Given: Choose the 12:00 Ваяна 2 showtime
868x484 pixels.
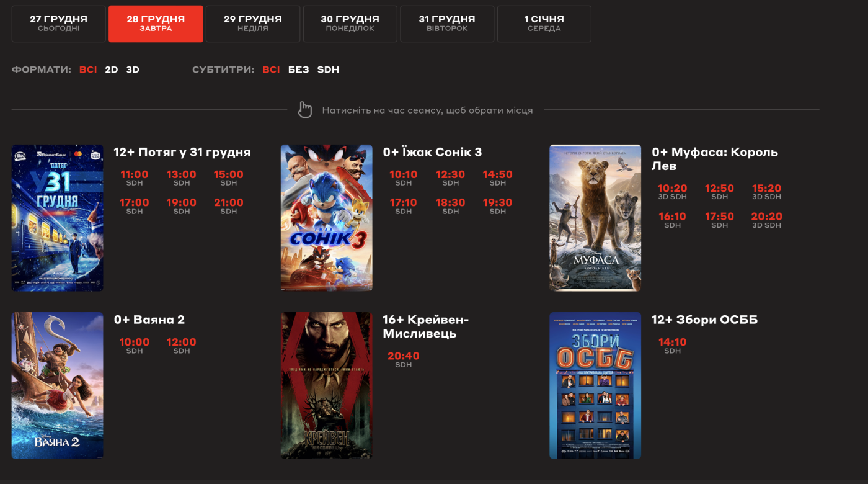Looking at the screenshot, I should [182, 346].
